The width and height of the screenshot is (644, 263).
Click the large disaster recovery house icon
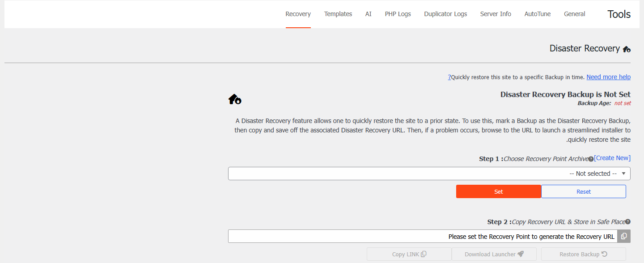click(x=235, y=99)
